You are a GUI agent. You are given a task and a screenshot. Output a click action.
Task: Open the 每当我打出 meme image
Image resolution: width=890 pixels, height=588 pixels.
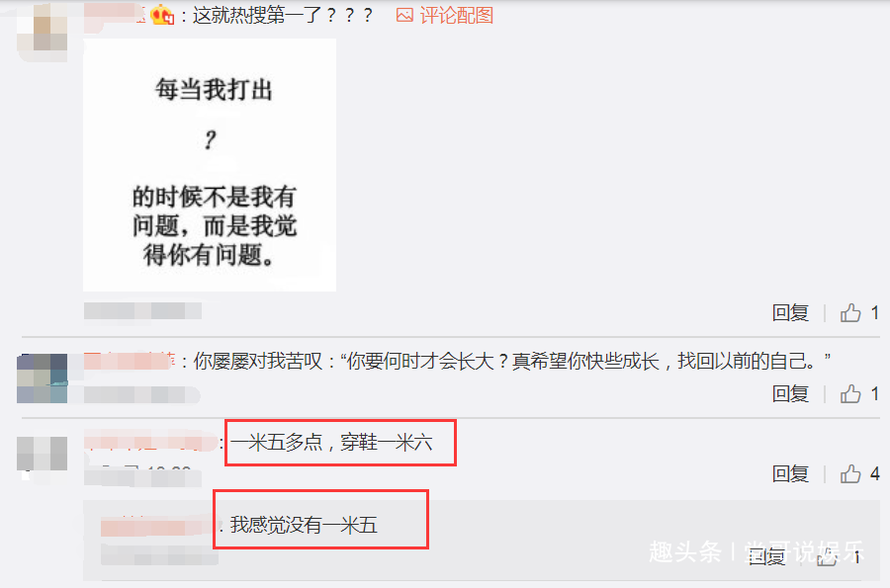pyautogui.click(x=210, y=165)
